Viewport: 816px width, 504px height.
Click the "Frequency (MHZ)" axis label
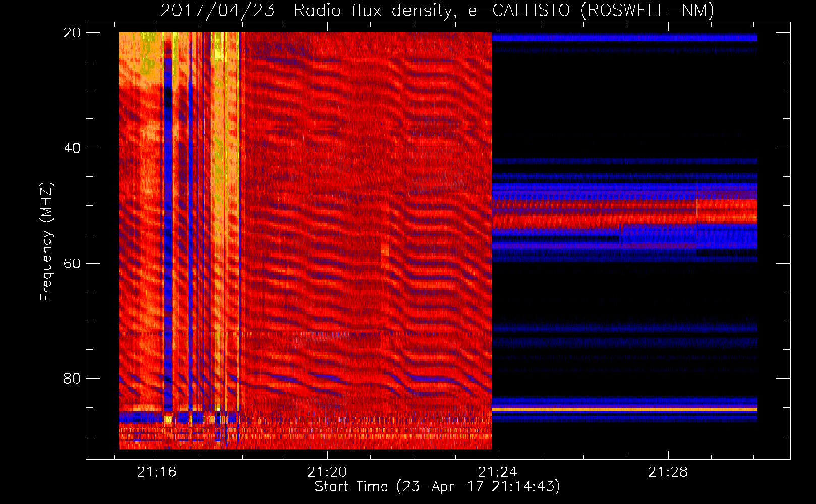46,242
